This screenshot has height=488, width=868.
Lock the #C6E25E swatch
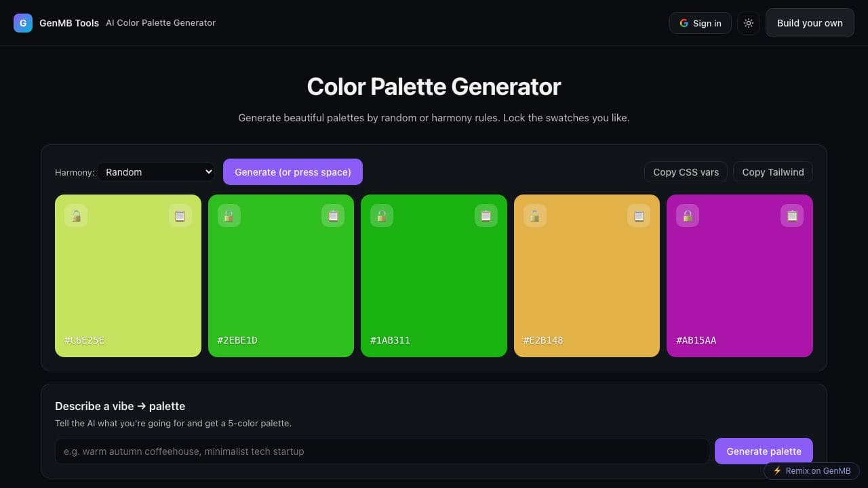pyautogui.click(x=76, y=216)
